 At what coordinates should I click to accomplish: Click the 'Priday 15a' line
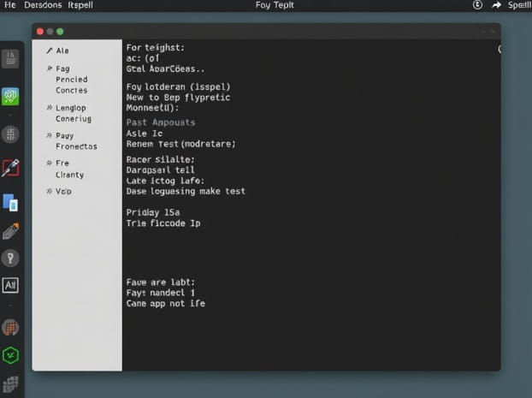(153, 212)
